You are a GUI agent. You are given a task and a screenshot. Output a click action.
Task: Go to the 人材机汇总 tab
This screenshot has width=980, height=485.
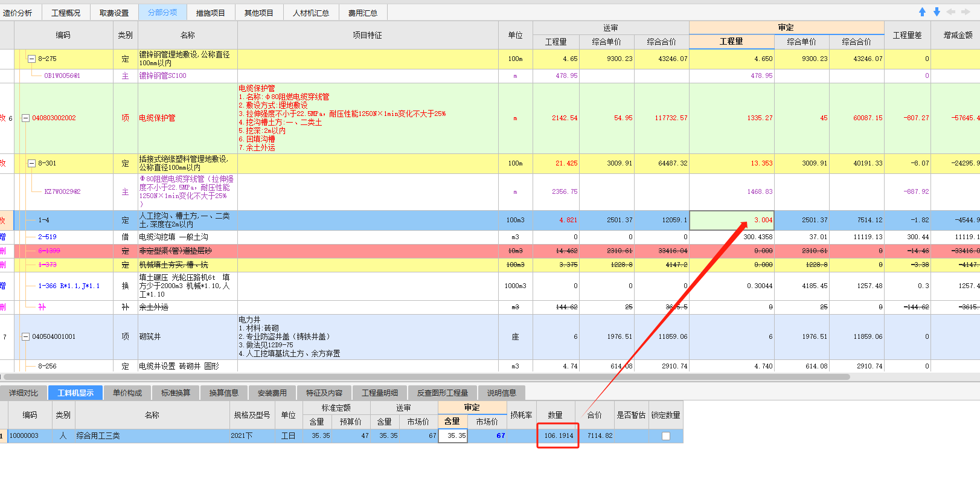coord(311,13)
